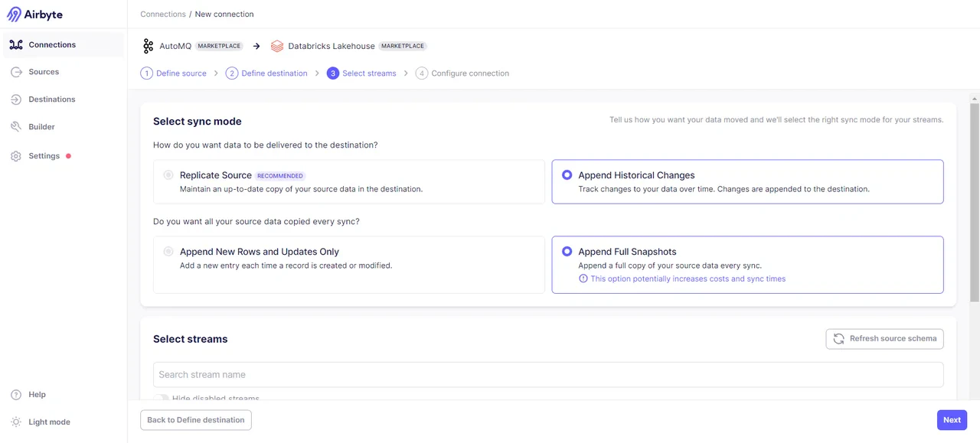Open the Connections section in the sidebar

coord(51,44)
